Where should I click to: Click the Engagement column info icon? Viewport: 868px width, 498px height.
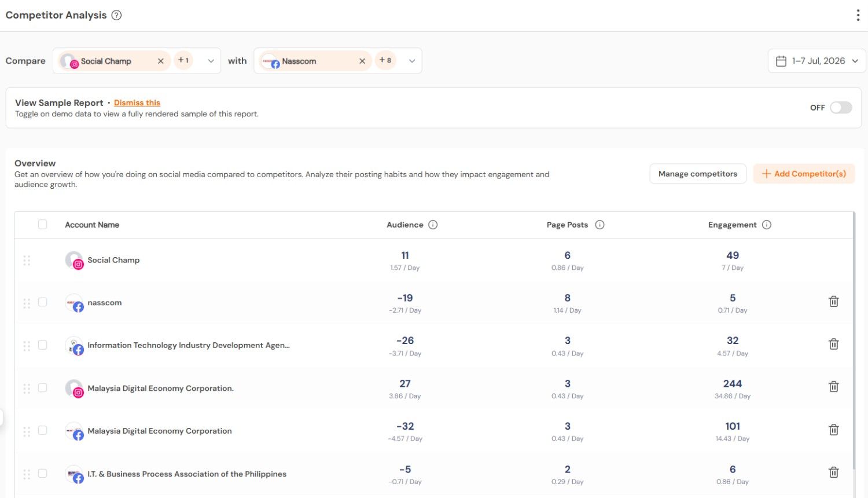tap(767, 225)
